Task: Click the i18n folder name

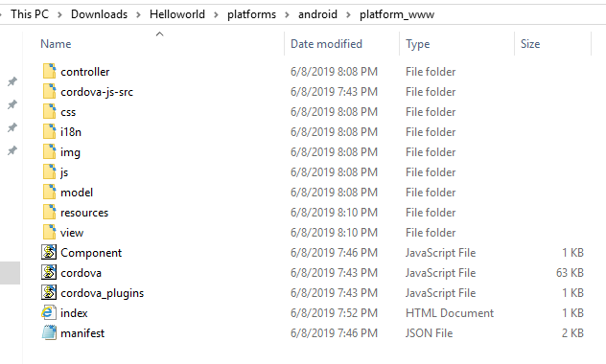Action: (x=71, y=132)
